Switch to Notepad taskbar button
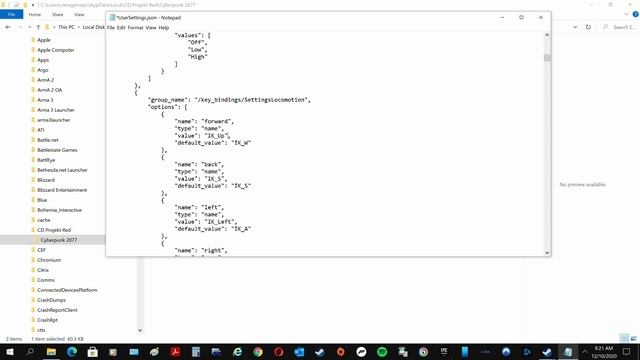Image resolution: width=640 pixels, height=360 pixels. pyautogui.click(x=568, y=352)
